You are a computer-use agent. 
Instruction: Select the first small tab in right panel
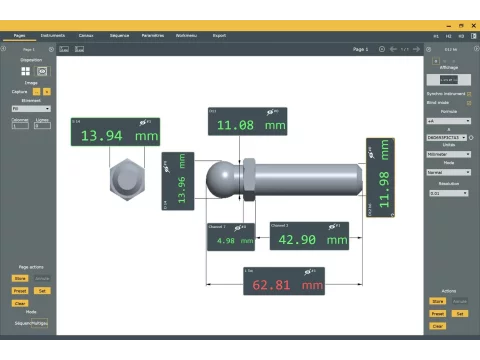click(x=436, y=61)
